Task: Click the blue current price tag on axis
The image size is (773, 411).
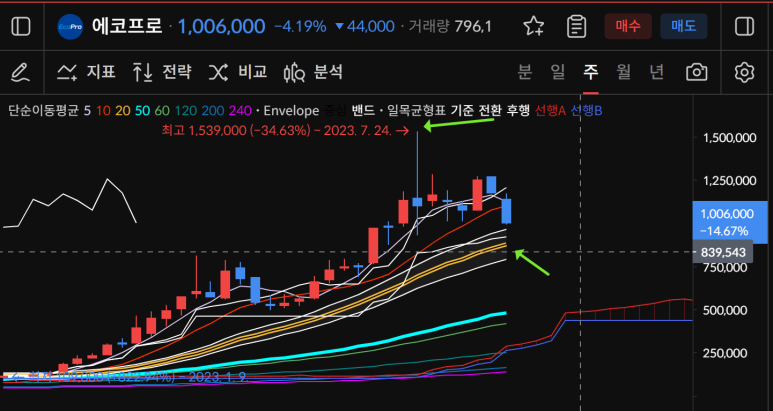Action: [x=730, y=222]
